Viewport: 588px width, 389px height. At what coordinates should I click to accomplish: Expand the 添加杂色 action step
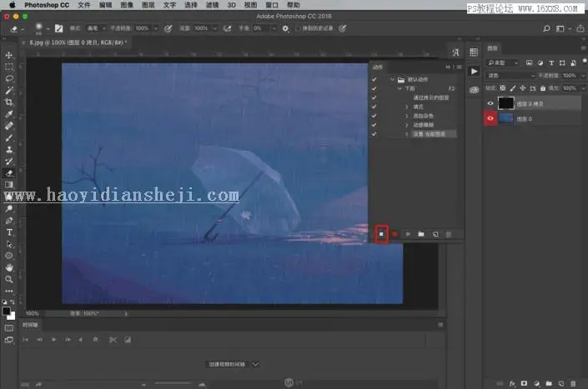coord(407,116)
